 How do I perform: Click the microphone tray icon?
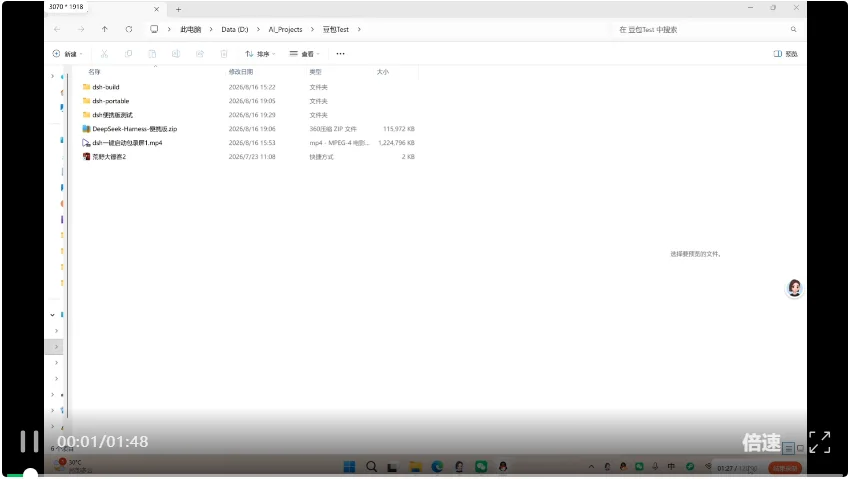(655, 467)
